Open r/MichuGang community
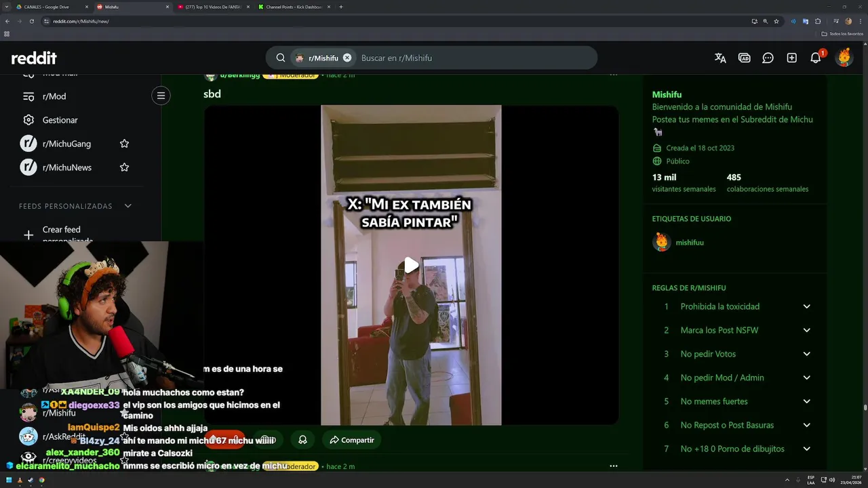This screenshot has height=488, width=868. tap(66, 144)
